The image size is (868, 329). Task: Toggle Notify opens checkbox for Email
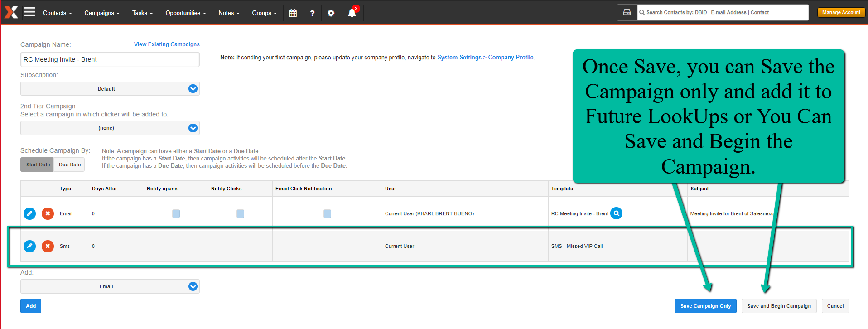tap(176, 213)
